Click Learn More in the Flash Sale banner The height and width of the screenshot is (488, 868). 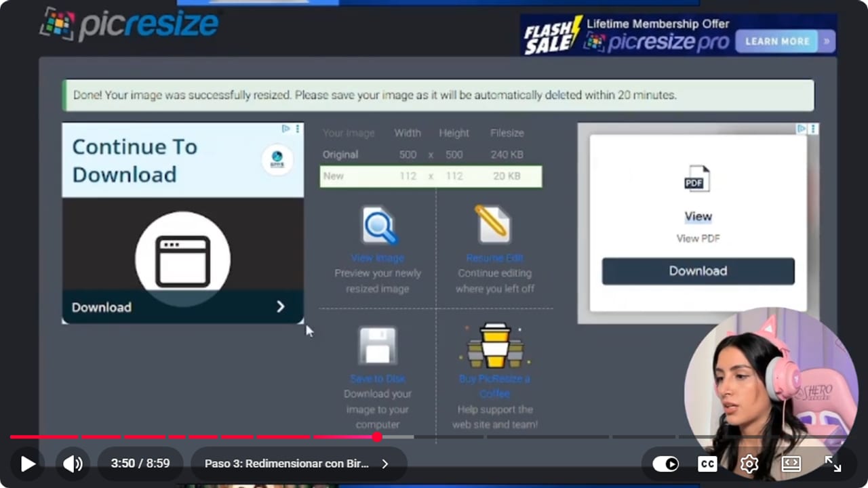pos(785,41)
